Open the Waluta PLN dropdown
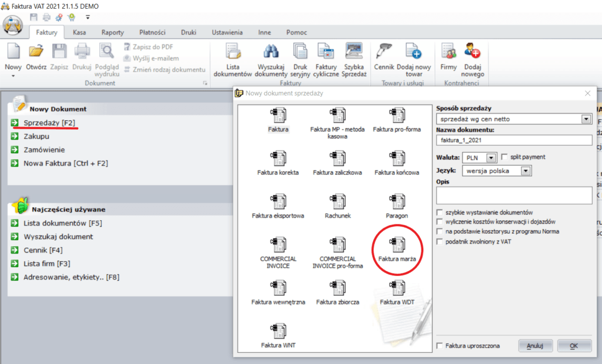 491,157
